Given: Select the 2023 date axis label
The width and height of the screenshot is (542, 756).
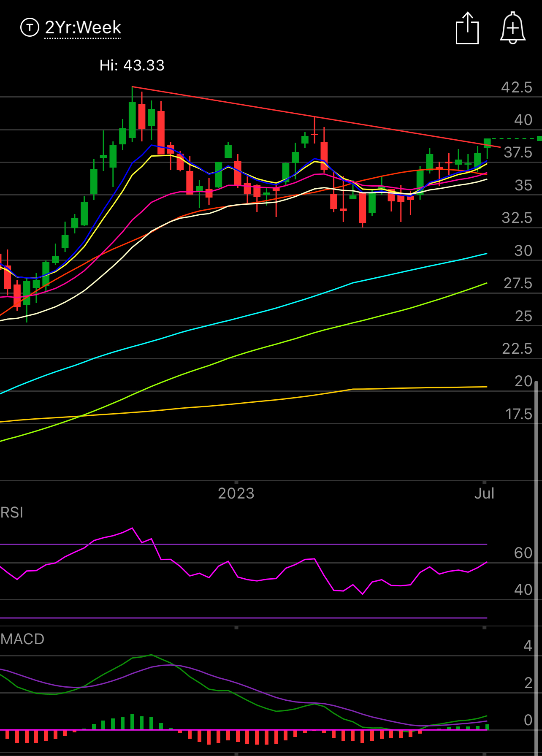Looking at the screenshot, I should (236, 493).
